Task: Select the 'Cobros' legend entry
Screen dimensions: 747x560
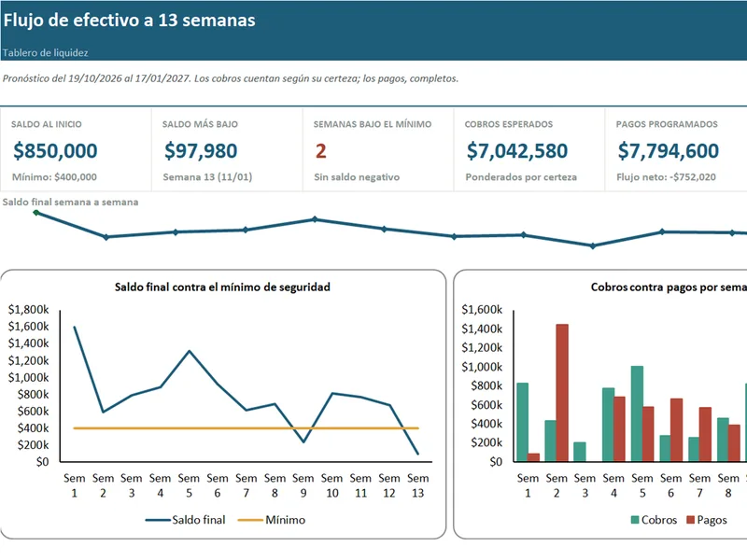Action: (x=654, y=520)
